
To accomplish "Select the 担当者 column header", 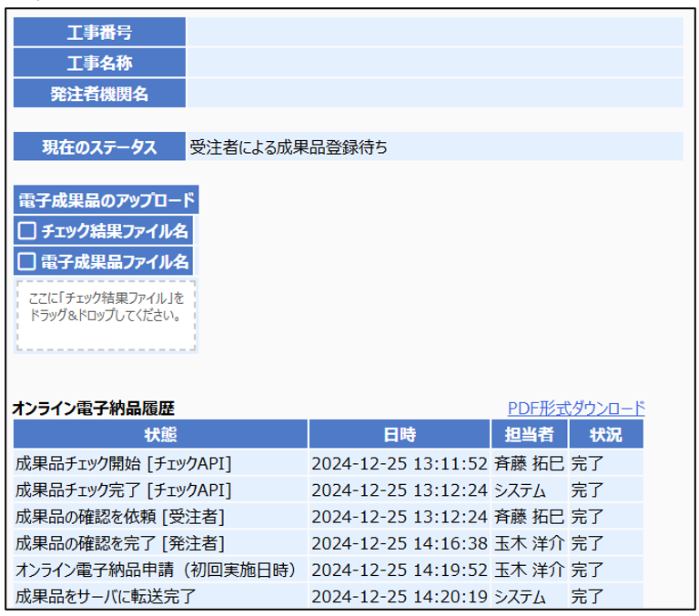I will pos(530,434).
